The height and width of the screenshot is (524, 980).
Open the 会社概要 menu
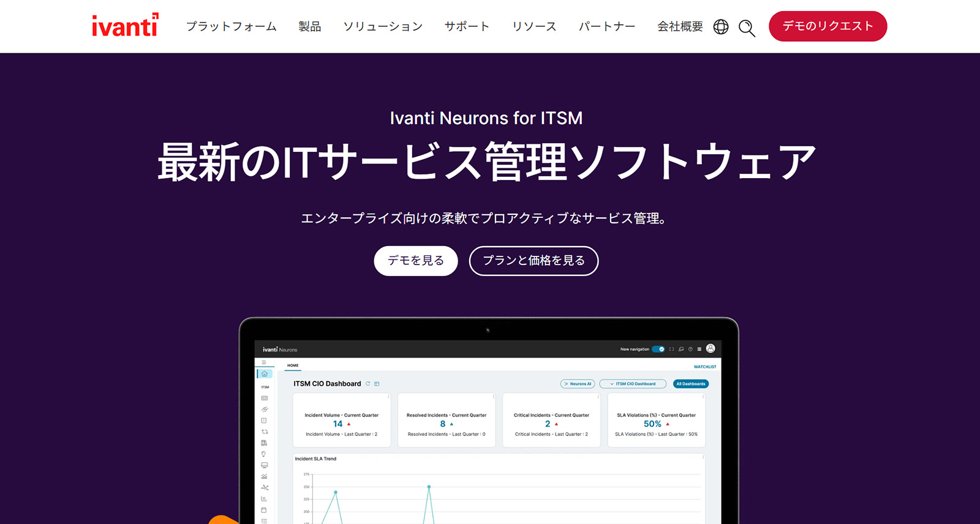[x=680, y=26]
